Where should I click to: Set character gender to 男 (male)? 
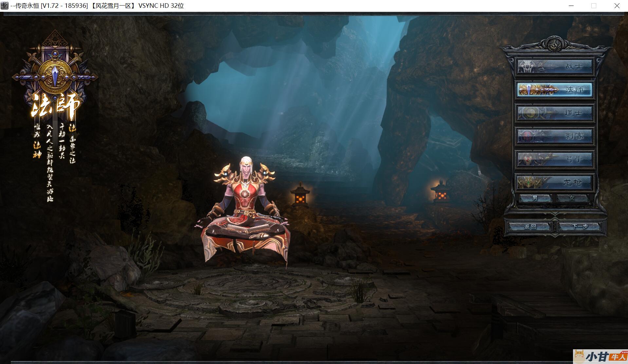tap(535, 198)
